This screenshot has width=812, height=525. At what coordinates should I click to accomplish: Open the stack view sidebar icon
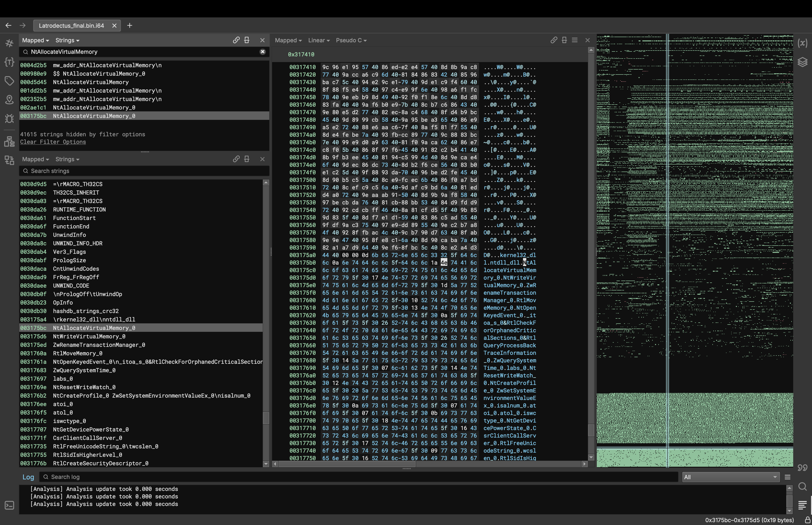click(x=9, y=160)
